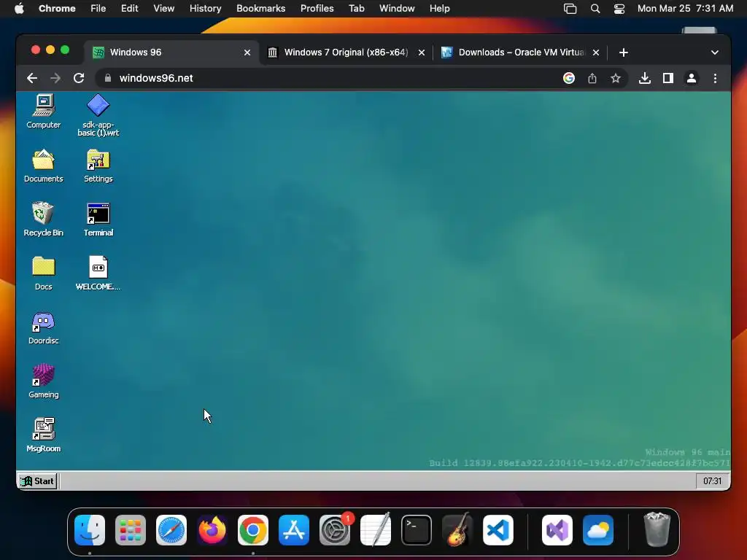Launch Firefox from the Dock
Image resolution: width=747 pixels, height=560 pixels.
point(212,530)
